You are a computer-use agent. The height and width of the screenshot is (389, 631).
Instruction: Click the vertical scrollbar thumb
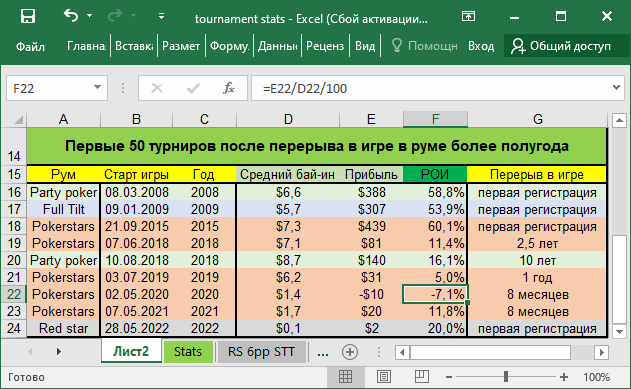(619, 279)
